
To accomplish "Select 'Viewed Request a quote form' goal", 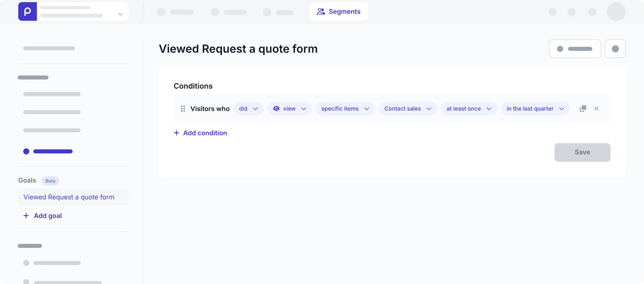I will (x=69, y=197).
